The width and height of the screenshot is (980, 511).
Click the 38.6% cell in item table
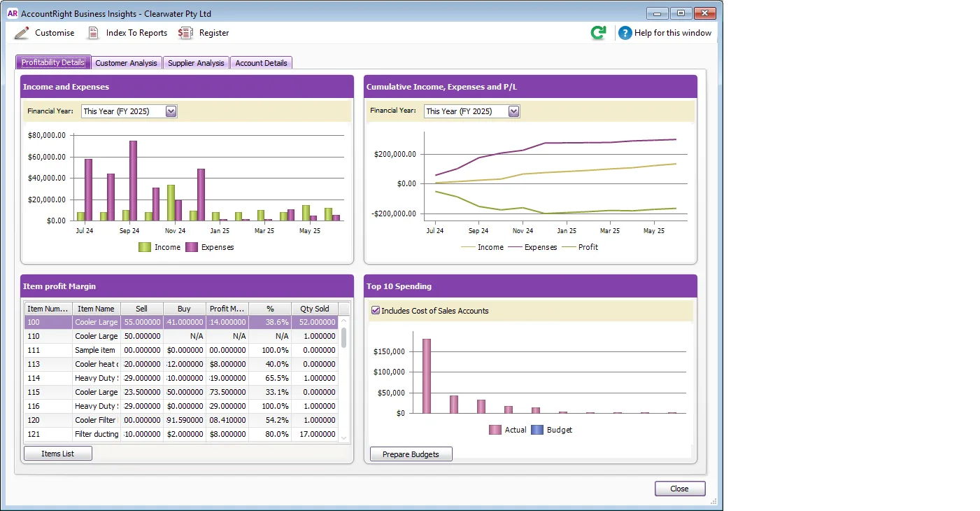point(270,322)
